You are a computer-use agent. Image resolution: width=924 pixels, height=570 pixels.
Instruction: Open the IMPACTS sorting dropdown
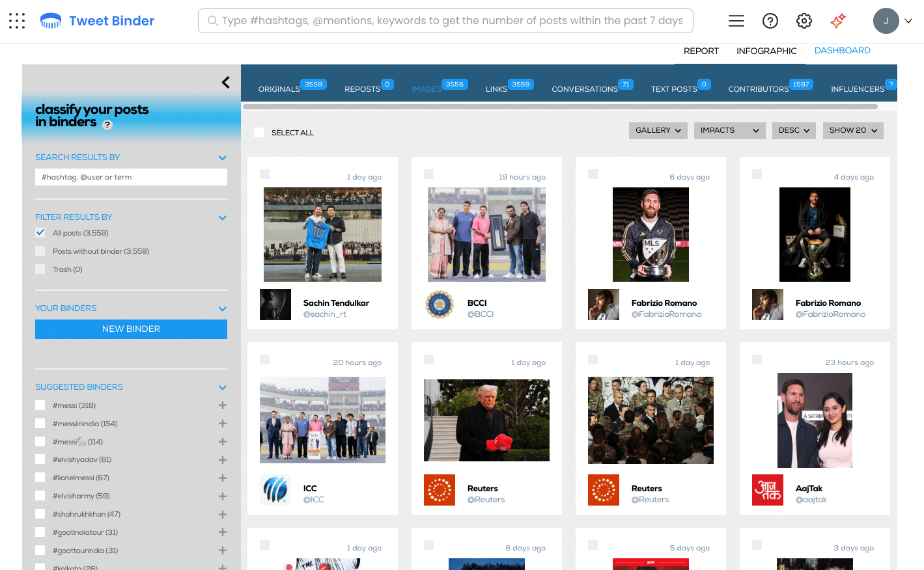[x=729, y=130]
